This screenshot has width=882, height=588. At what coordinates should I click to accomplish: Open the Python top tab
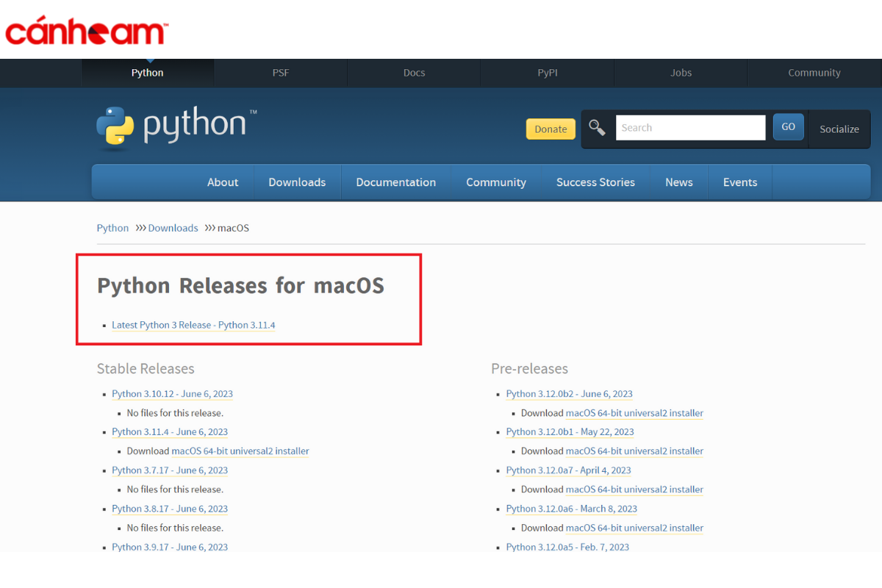(x=148, y=73)
